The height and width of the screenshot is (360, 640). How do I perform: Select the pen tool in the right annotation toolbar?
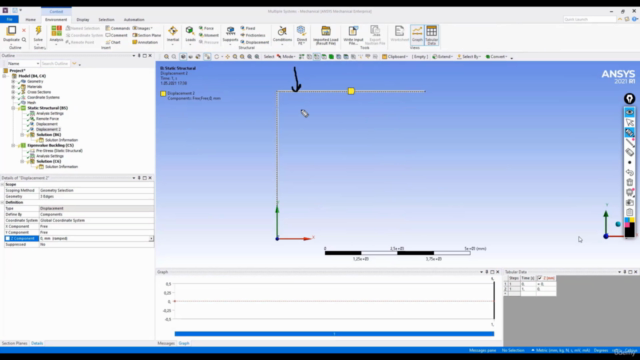click(x=629, y=132)
